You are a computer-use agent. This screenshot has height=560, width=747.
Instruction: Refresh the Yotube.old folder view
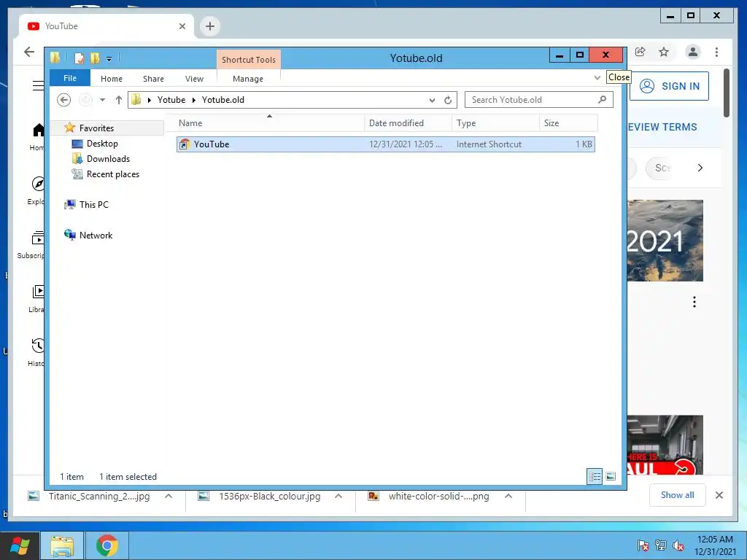[x=448, y=100]
